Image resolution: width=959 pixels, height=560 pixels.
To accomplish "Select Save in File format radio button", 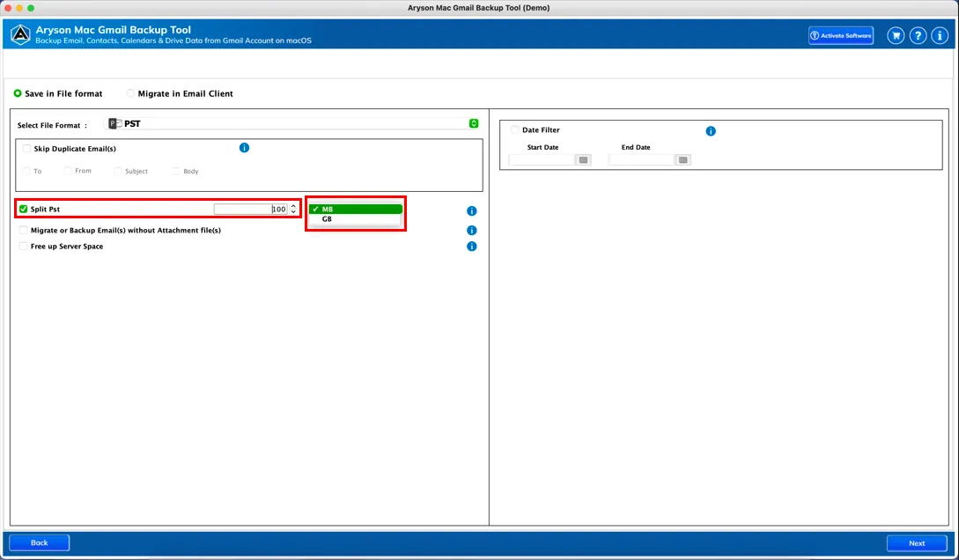I will click(18, 93).
